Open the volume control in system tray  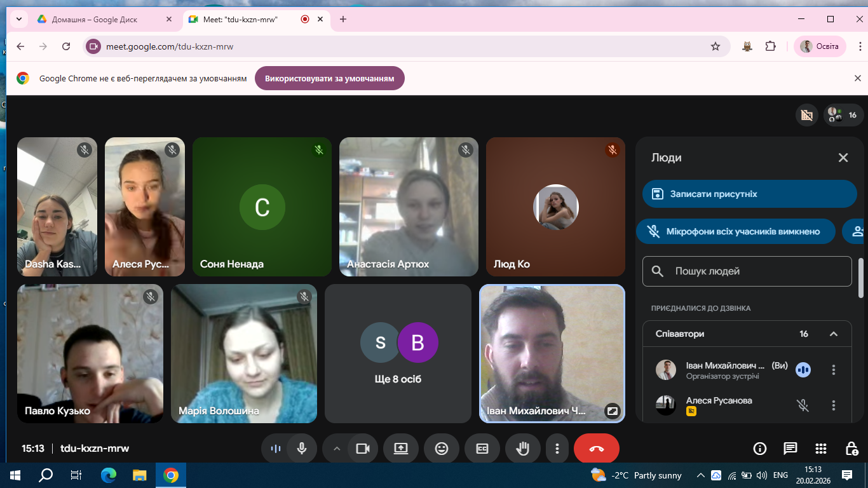761,475
